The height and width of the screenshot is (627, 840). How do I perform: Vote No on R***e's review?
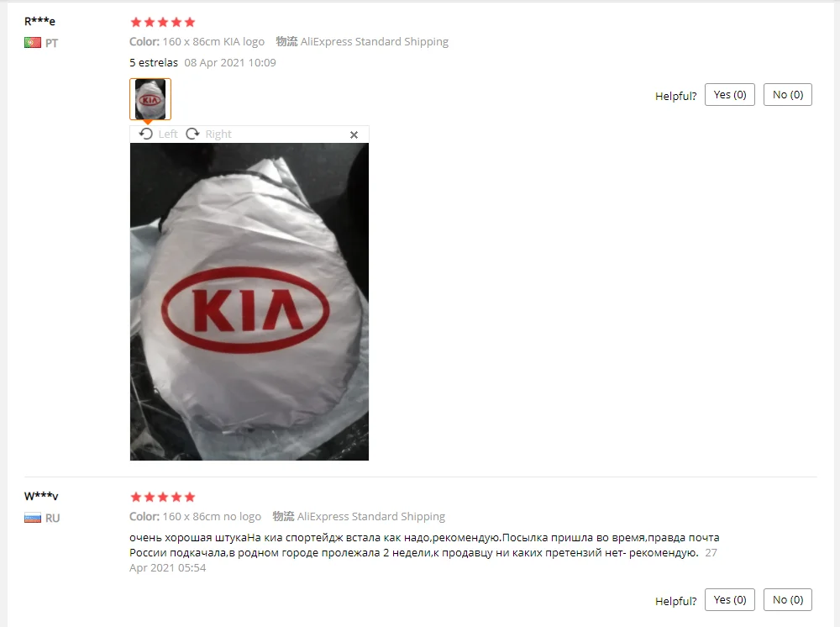[x=788, y=95]
